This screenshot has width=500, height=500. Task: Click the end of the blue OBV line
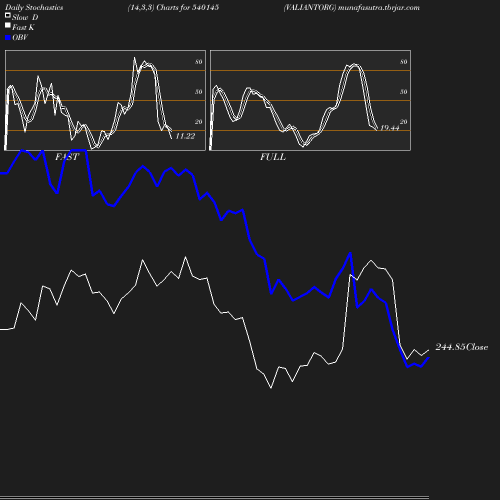point(428,358)
